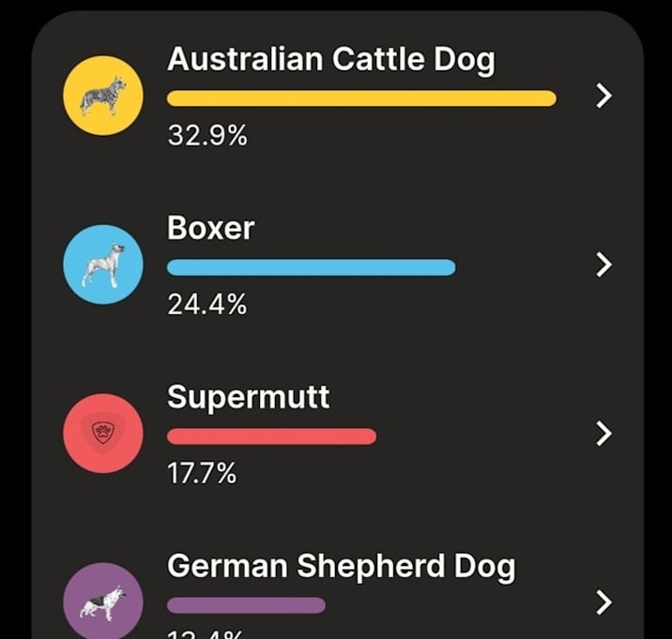This screenshot has width=672, height=639.
Task: Tap the blue Boxer breed icon
Action: [103, 265]
